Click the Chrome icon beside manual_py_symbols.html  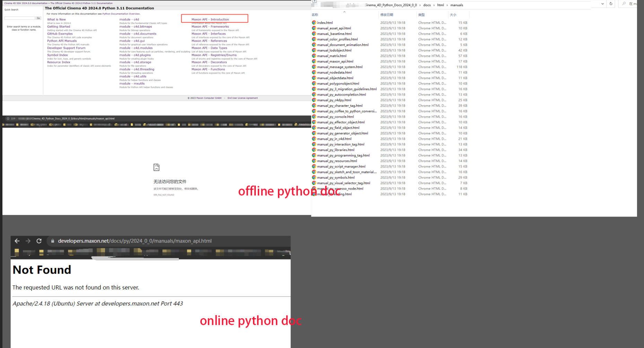(x=314, y=177)
